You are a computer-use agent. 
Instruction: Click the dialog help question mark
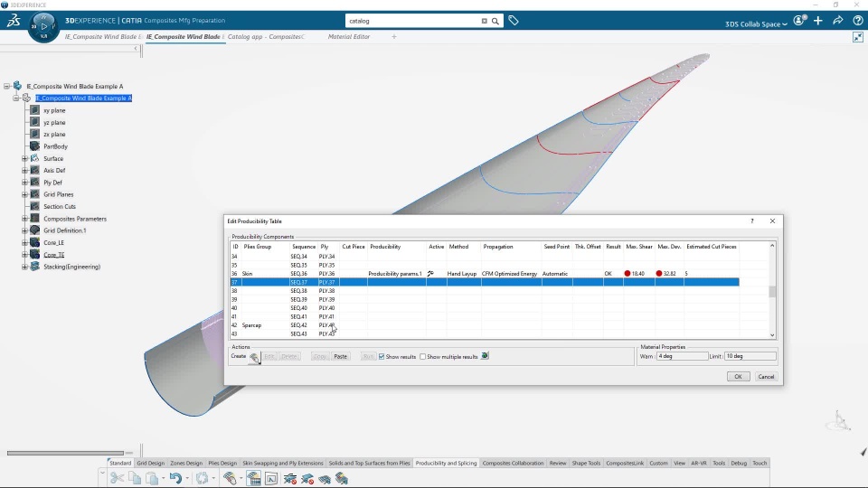[751, 221]
